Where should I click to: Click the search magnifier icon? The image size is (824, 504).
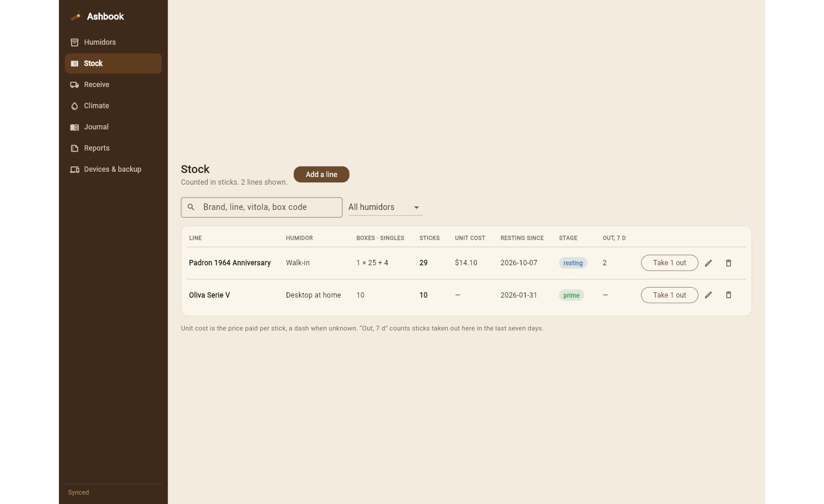coord(191,207)
